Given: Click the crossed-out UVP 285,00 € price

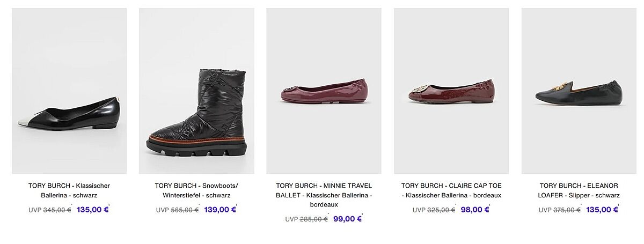Looking at the screenshot, I should (313, 219).
